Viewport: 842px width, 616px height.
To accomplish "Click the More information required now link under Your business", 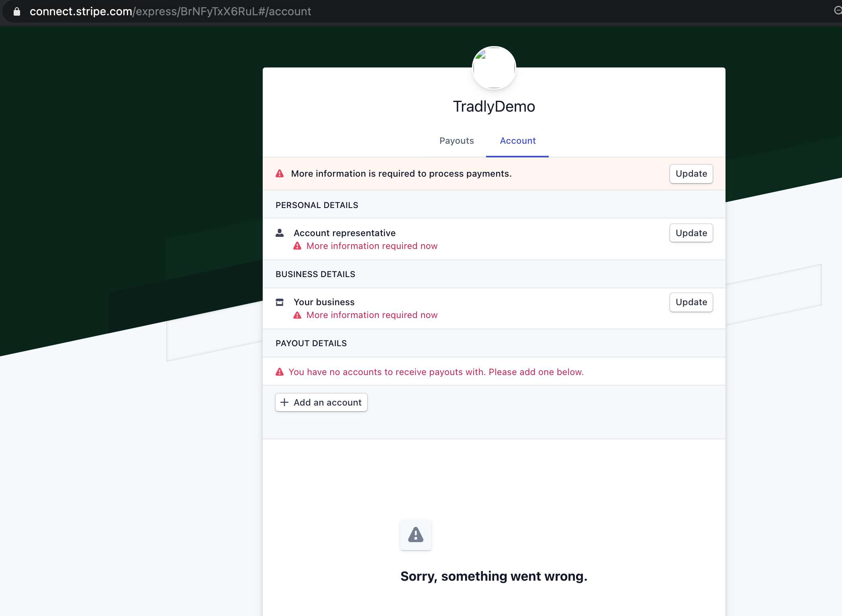I will (x=372, y=315).
